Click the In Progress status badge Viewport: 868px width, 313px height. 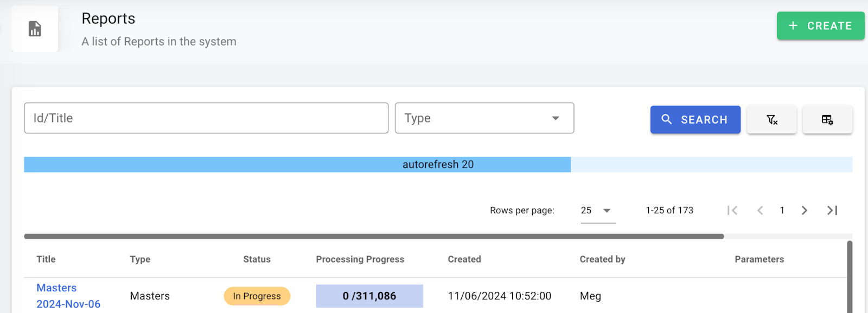click(257, 296)
